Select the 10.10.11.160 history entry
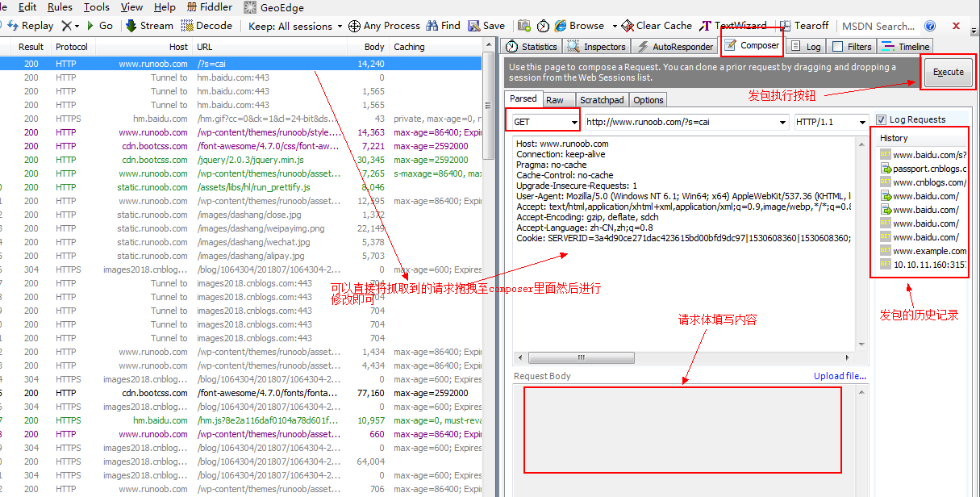Viewport: 980px width, 497px height. (922, 265)
